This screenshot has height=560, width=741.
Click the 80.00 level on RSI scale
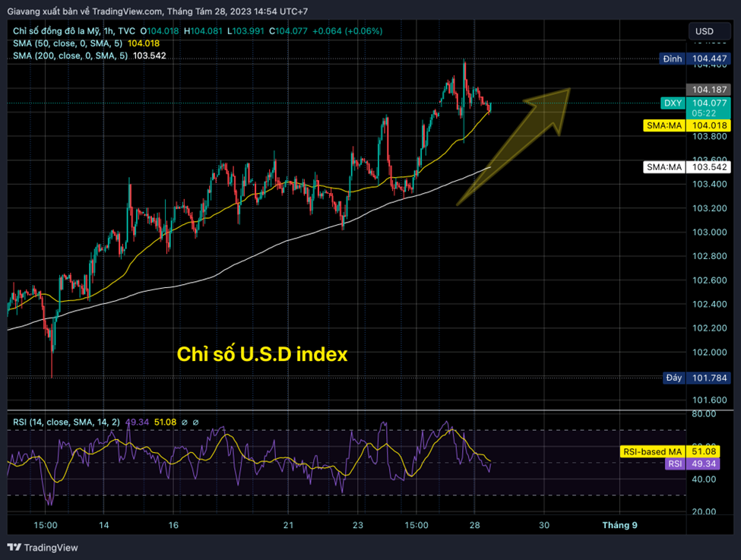coord(705,414)
